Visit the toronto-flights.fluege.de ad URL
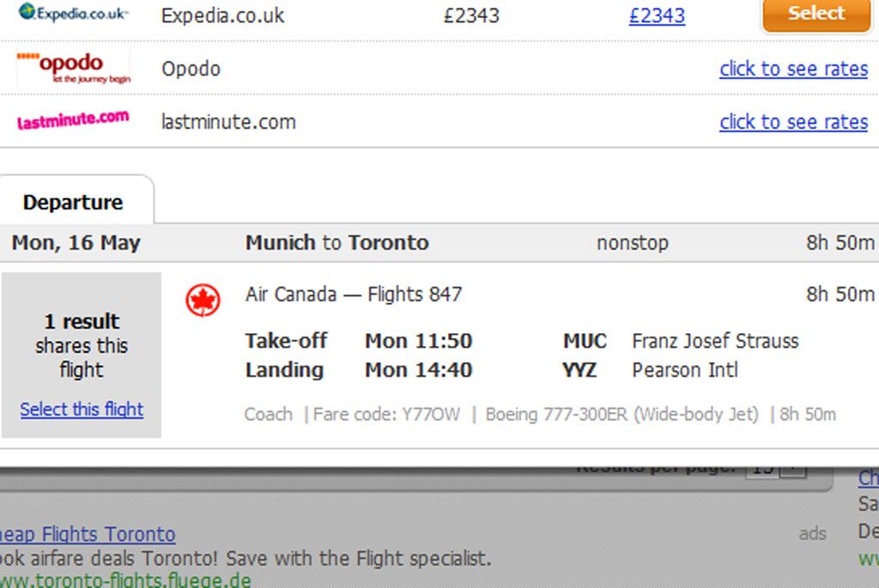 coord(125,580)
